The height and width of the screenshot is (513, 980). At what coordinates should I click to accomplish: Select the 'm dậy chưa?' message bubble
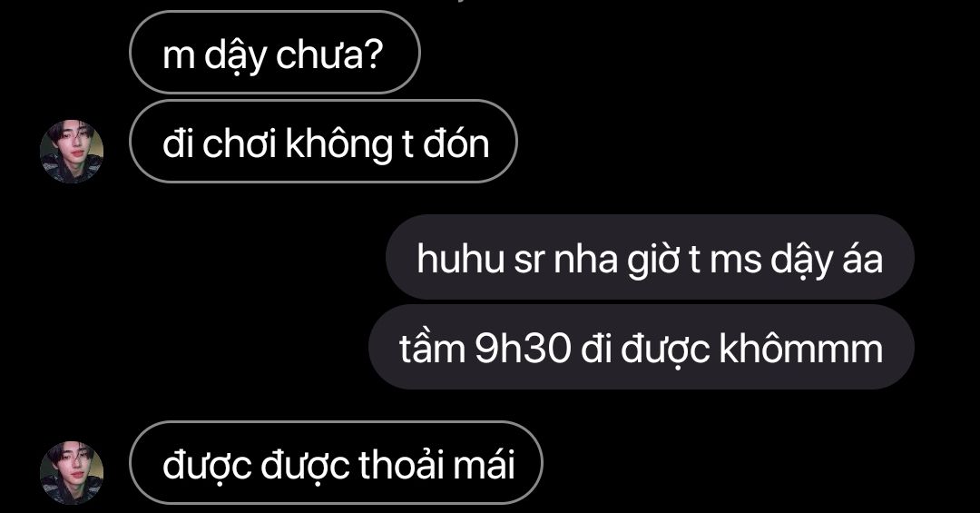(275, 54)
